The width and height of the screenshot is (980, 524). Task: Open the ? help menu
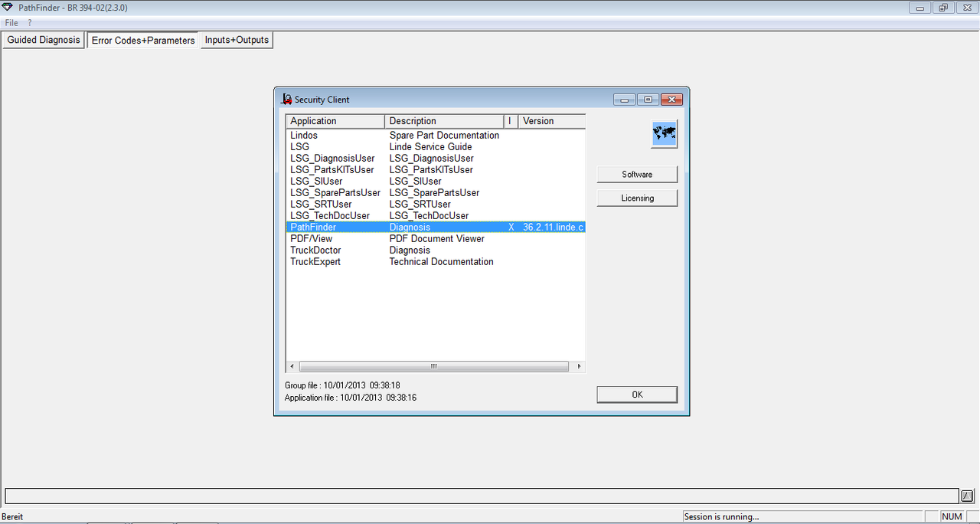[30, 23]
